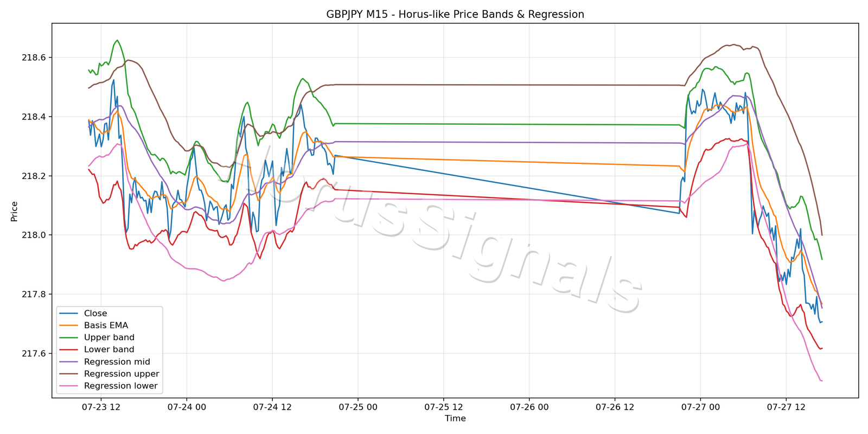Click the 'Regression mid' legend entry label
The image size is (868, 434).
117,362
